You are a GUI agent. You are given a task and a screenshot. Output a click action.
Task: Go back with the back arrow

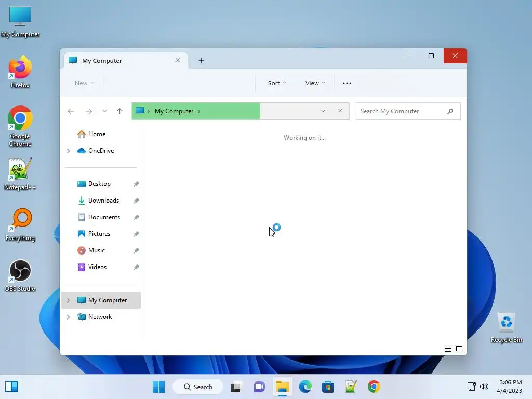(x=71, y=111)
